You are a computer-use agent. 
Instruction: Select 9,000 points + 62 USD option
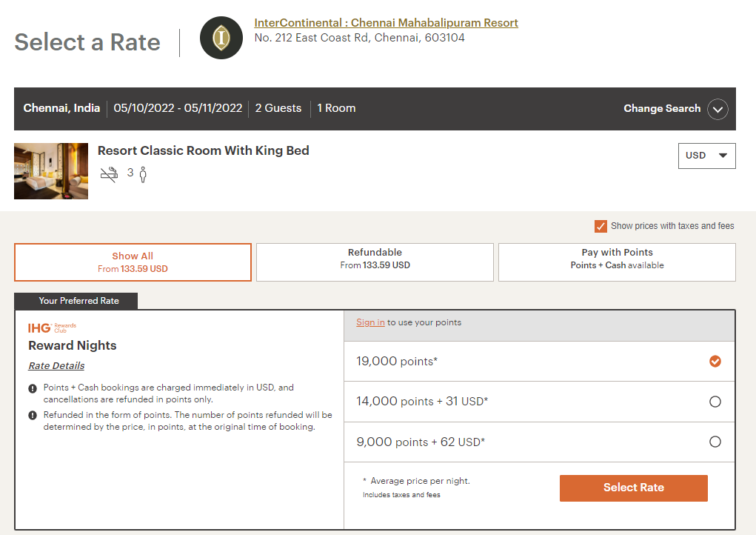pos(715,442)
